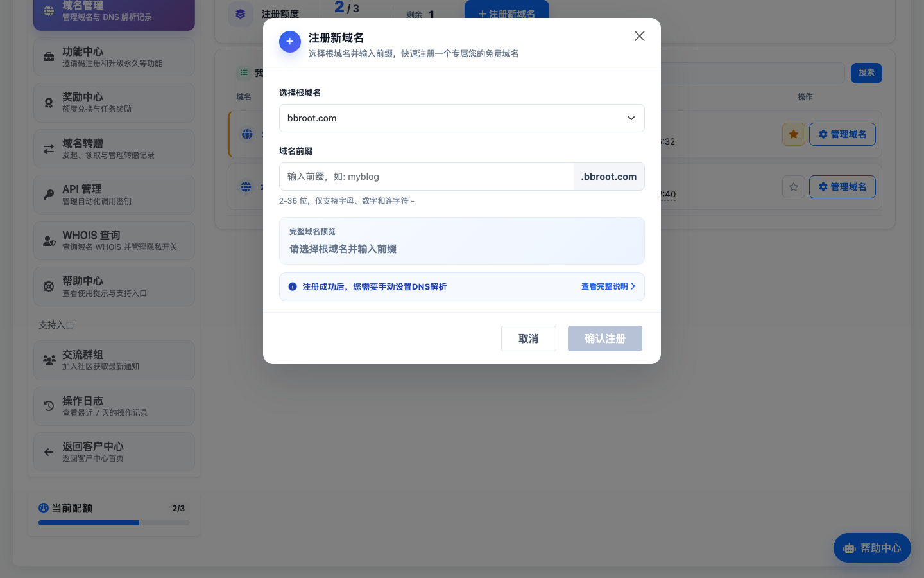The height and width of the screenshot is (578, 924).
Task: Click the 确认注册 button
Action: [x=605, y=338]
